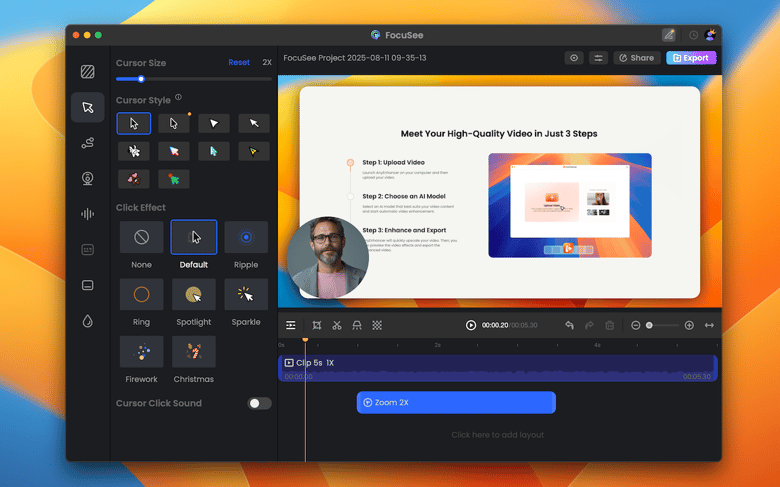This screenshot has width=780, height=487.
Task: Click the Export button
Action: click(x=691, y=58)
